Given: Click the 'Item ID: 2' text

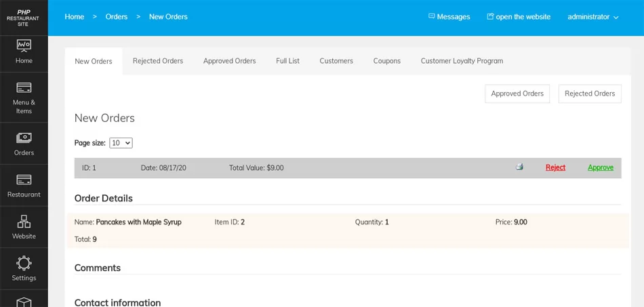Looking at the screenshot, I should click(x=230, y=222).
